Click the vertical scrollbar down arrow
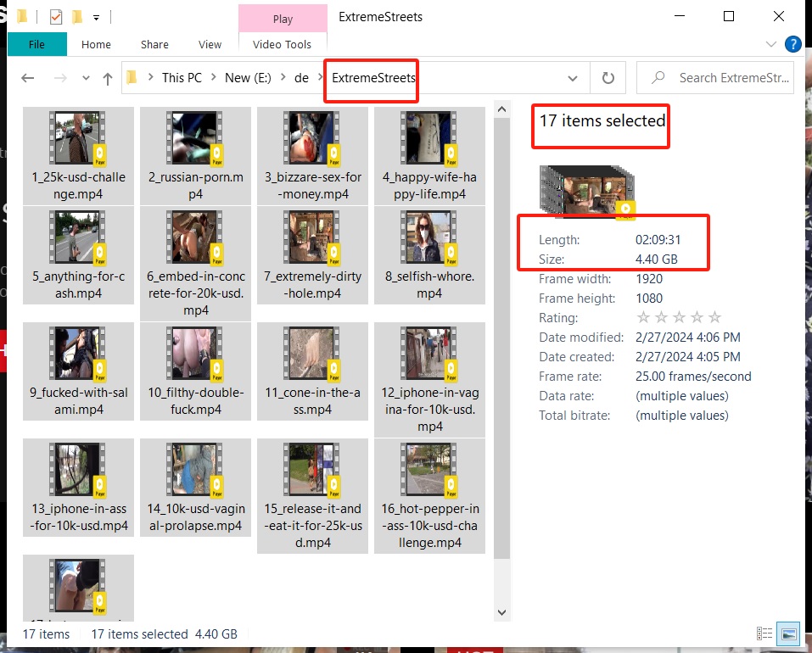This screenshot has width=812, height=653. click(501, 612)
